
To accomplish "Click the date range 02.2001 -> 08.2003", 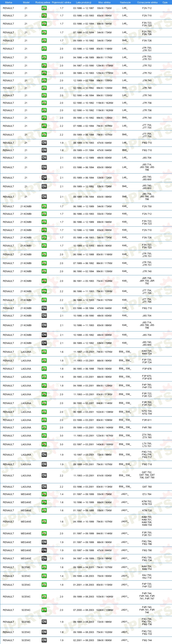I will (x=84, y=640).
